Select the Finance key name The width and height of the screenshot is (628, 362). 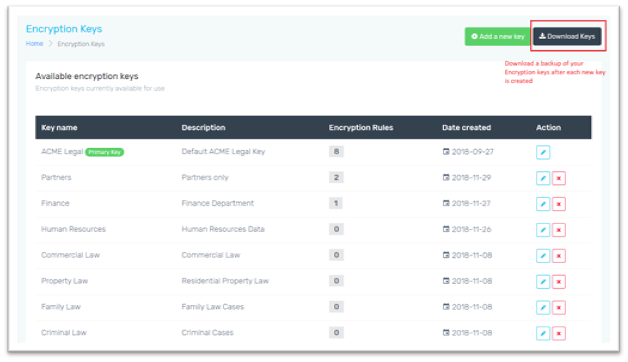(x=55, y=203)
